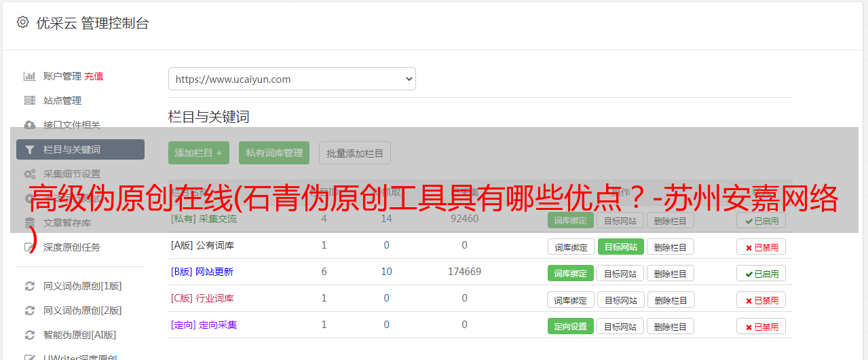Click the cloud upload icon for 接口文件相关
The width and height of the screenshot is (868, 360).
(x=30, y=125)
